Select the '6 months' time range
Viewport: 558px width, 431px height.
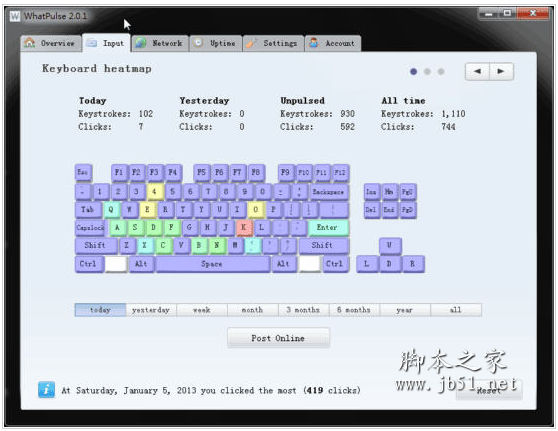click(x=354, y=310)
